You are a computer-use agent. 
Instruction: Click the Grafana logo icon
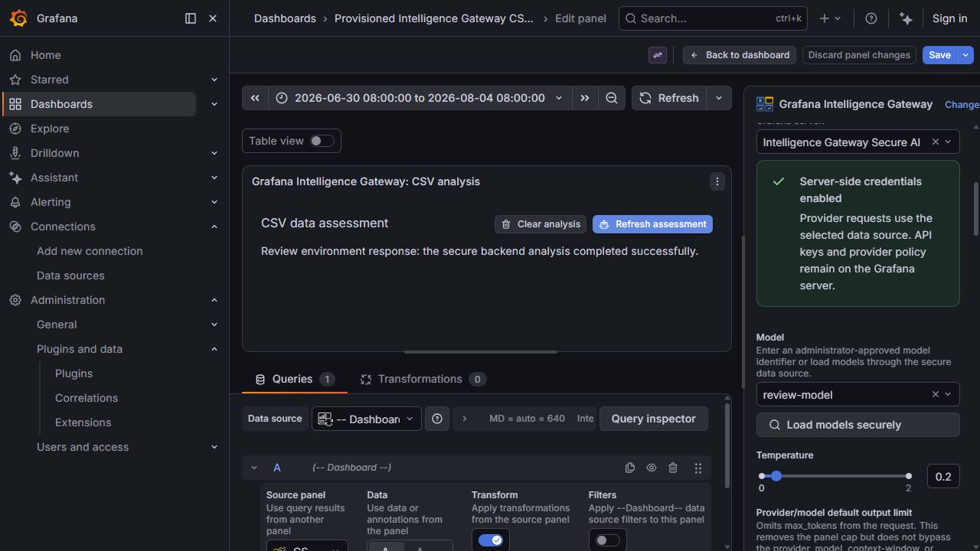pos(18,18)
